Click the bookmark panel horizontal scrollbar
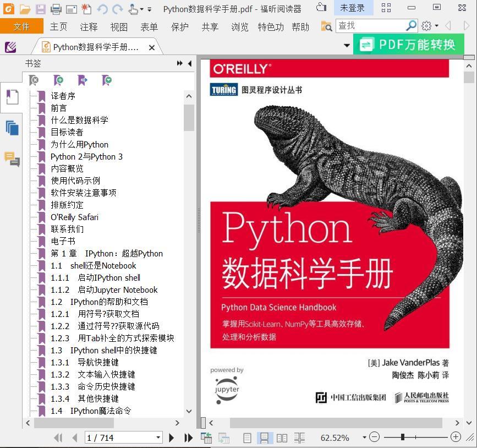Screen dimensions: 477x448 coord(74,423)
